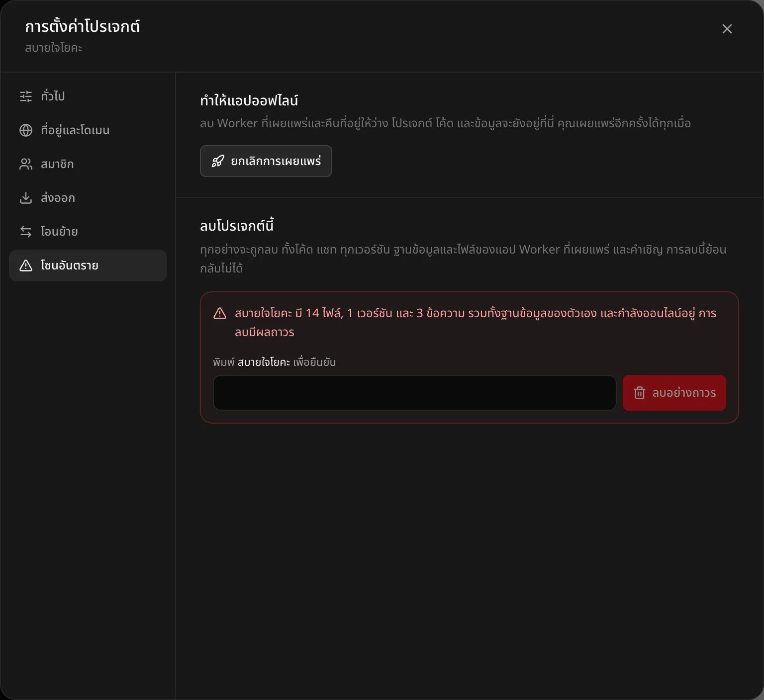Click the swap arrows icon beside โอนย้าย
The height and width of the screenshot is (700, 764).
tap(26, 232)
